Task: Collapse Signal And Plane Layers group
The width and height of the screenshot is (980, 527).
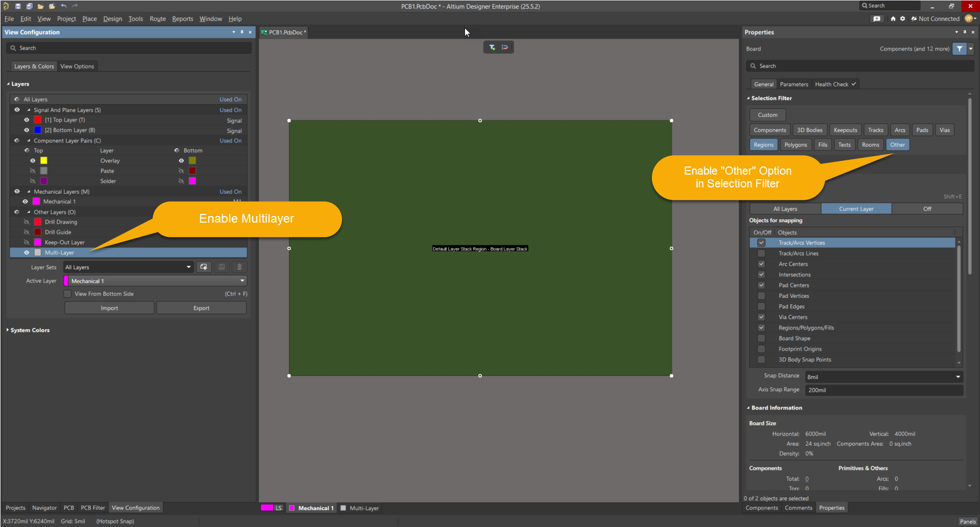Action: [29, 110]
